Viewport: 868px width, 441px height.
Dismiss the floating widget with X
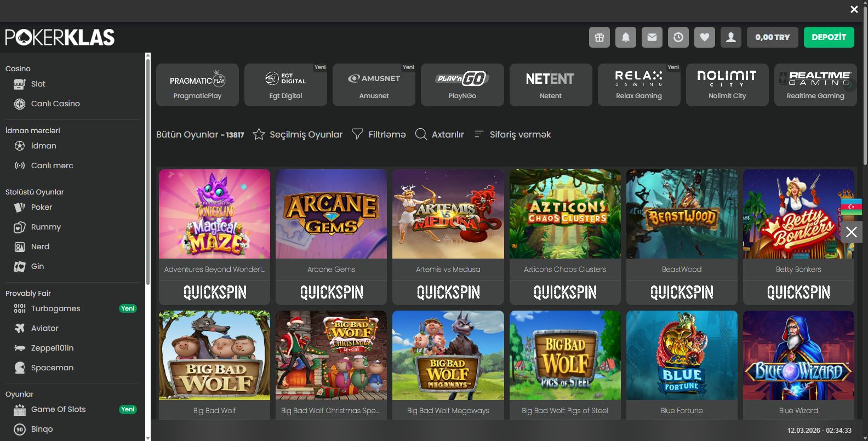point(852,232)
